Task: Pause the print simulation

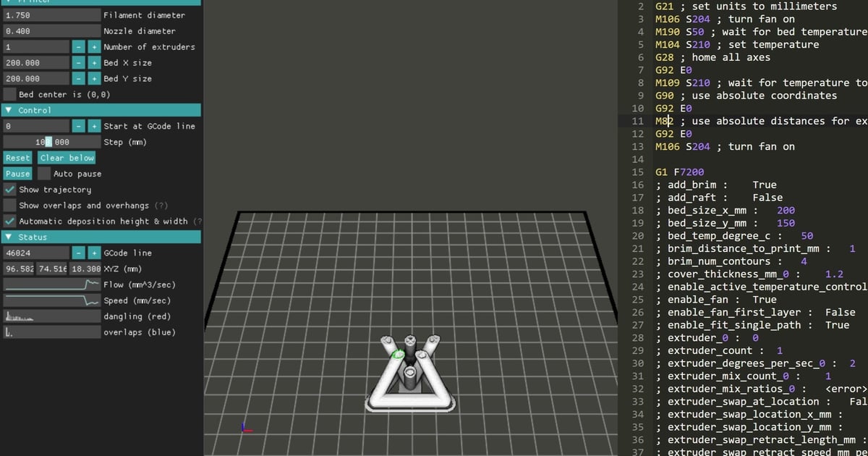Action: (x=17, y=174)
